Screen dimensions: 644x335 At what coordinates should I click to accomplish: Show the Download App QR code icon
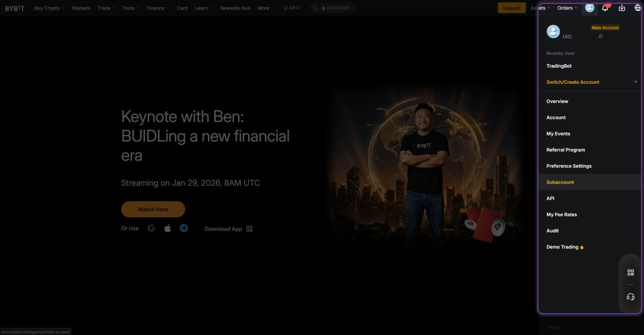pyautogui.click(x=249, y=229)
